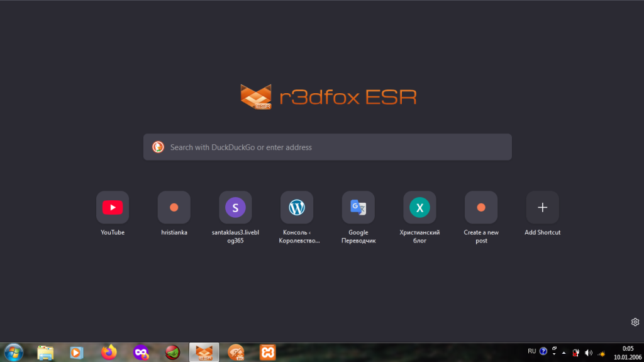Open the Windows Start menu orb
Viewport: 644px width, 362px height.
click(14, 353)
